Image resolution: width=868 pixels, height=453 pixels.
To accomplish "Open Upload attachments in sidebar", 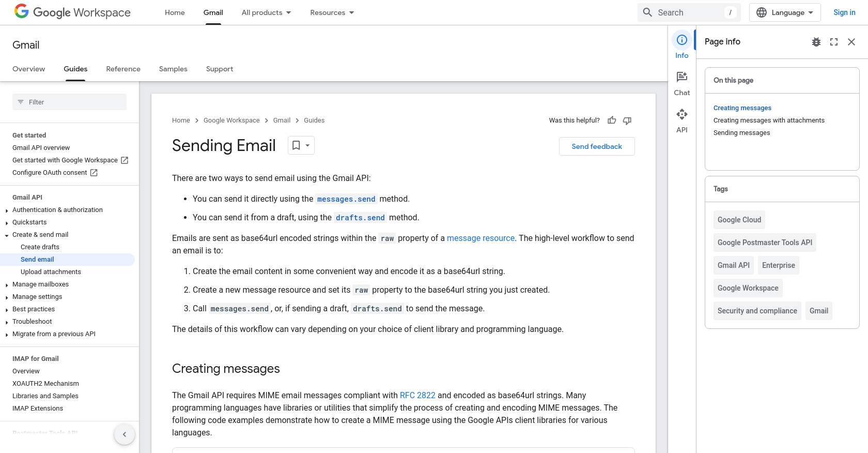I will click(51, 272).
